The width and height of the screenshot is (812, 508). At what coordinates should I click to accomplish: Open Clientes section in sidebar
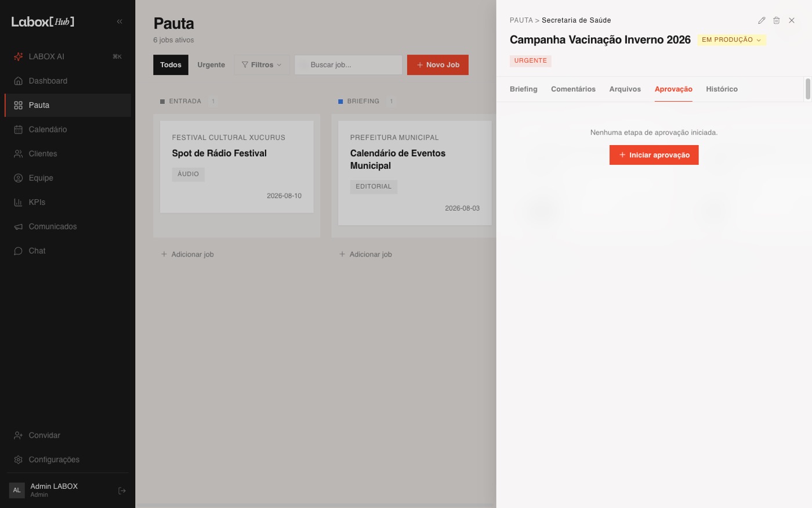pos(67,154)
